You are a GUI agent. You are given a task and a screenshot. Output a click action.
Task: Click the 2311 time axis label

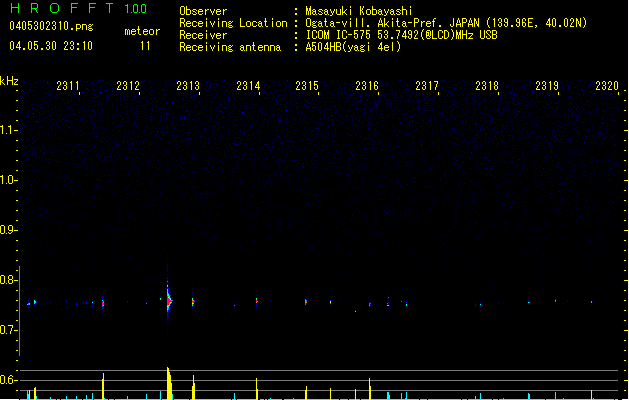(68, 86)
